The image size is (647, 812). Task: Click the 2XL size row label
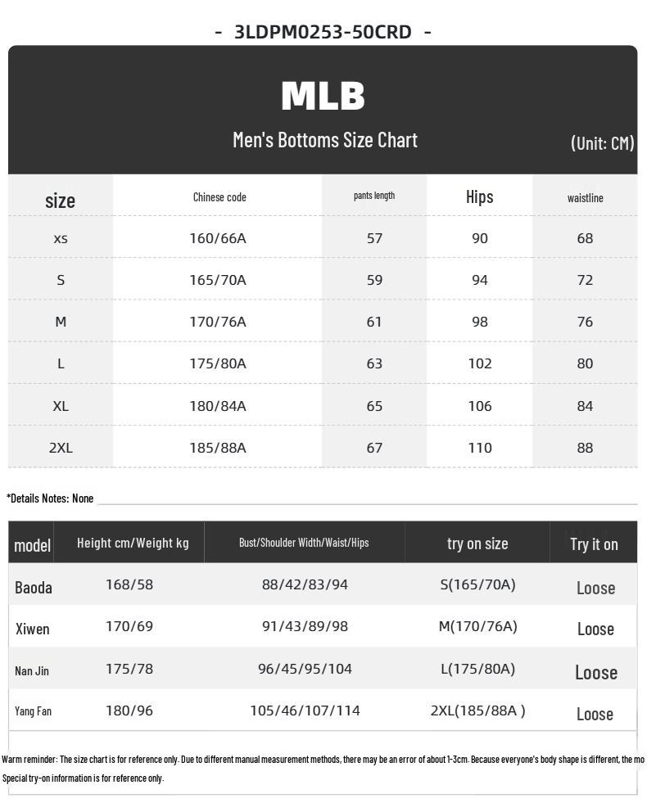(x=61, y=448)
